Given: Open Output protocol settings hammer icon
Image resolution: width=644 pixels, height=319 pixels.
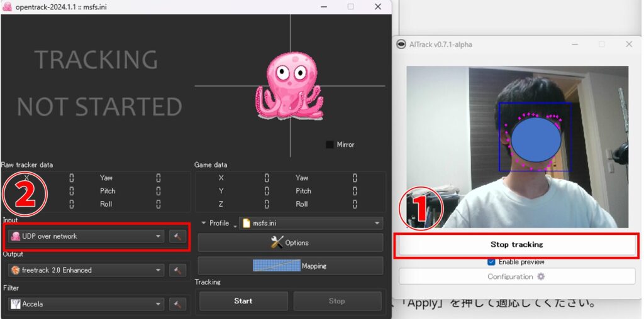Looking at the screenshot, I should [x=177, y=270].
